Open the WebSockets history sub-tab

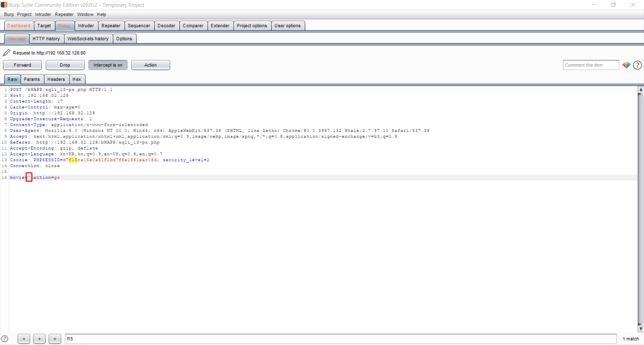tap(88, 39)
